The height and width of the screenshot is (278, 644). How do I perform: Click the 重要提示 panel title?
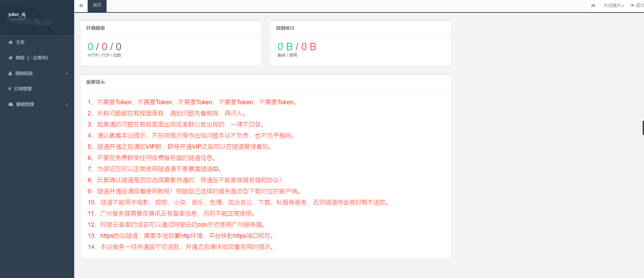95,82
